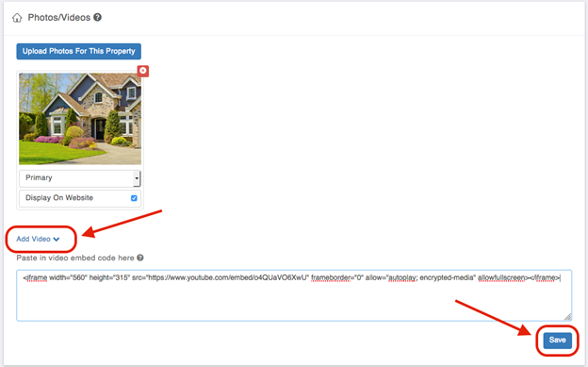Click the textarea resize handle corner
This screenshot has width=588, height=367.
coord(568,317)
